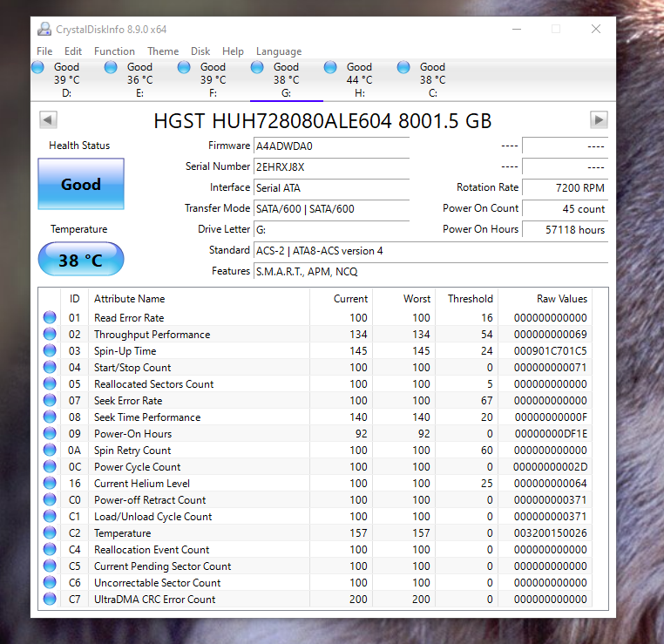Select the UltraDMA CRC Error Count row text
Screen dimensions: 664x644
(154, 600)
